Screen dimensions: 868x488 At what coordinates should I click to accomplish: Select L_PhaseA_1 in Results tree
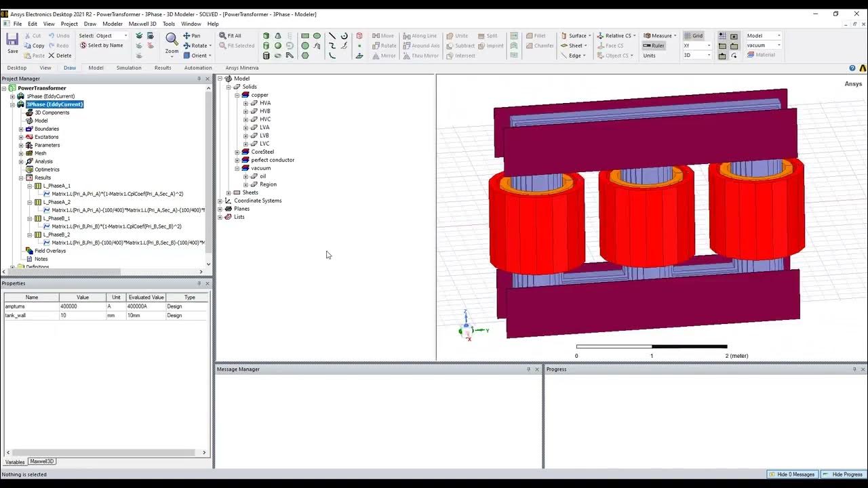56,186
